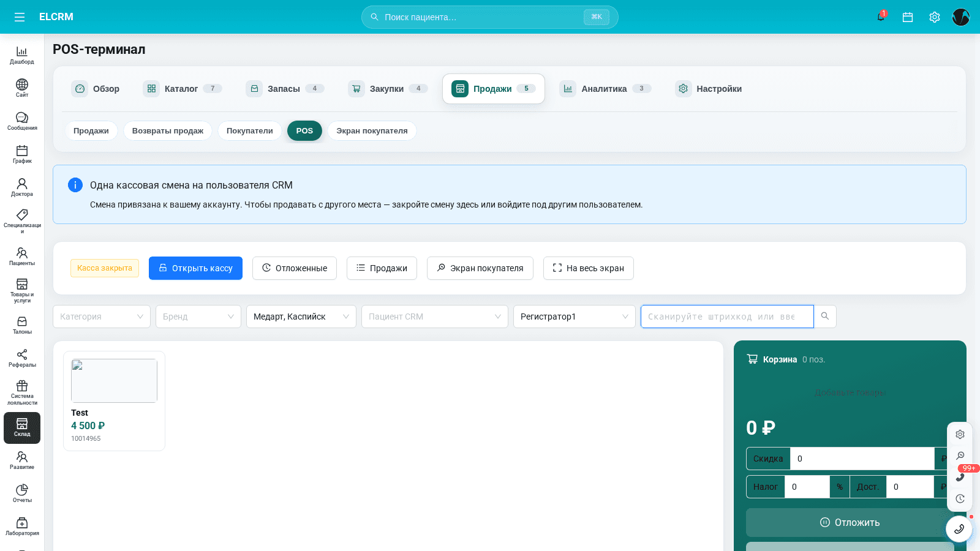Go to Дашборд in sidebar
980x551 pixels.
pos(22,55)
